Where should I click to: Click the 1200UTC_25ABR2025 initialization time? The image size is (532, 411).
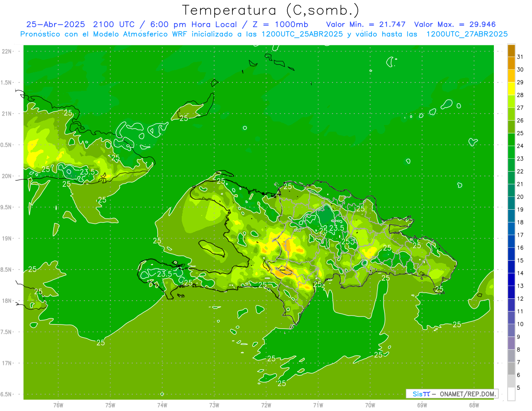[302, 34]
